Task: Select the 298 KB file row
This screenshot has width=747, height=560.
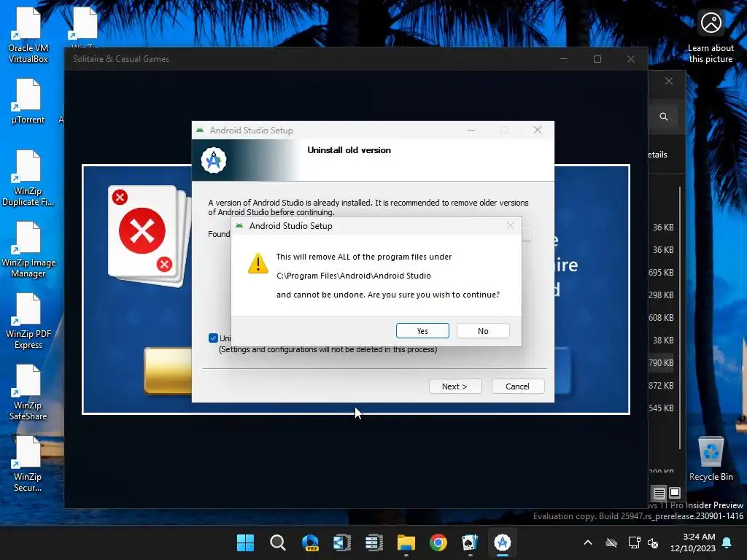Action: coord(661,295)
